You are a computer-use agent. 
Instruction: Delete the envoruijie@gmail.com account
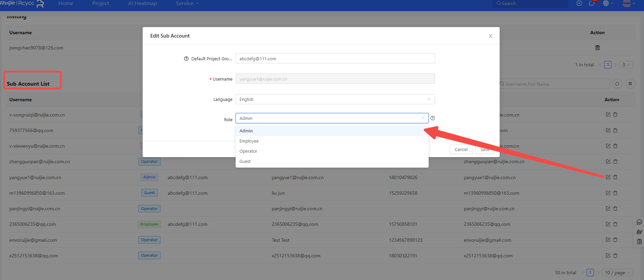[615, 240]
